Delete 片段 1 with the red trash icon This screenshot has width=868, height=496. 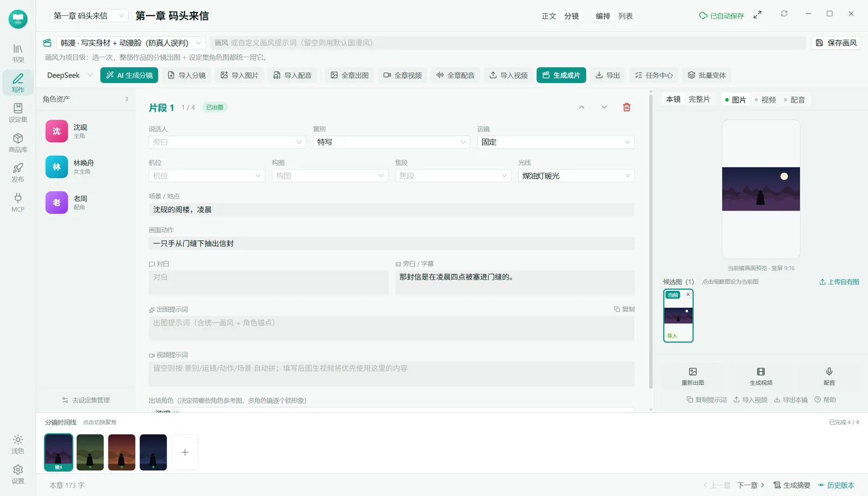627,107
